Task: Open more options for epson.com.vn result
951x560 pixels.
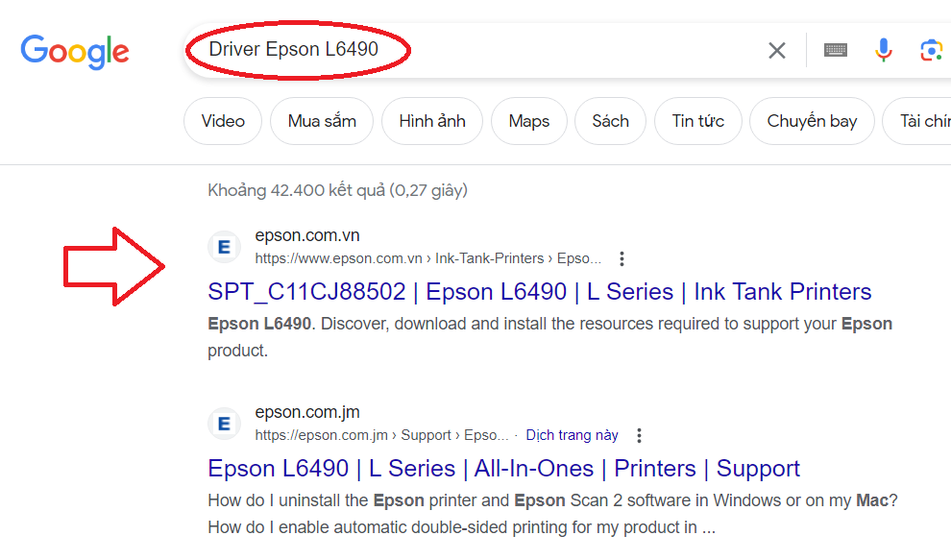Action: pyautogui.click(x=622, y=258)
